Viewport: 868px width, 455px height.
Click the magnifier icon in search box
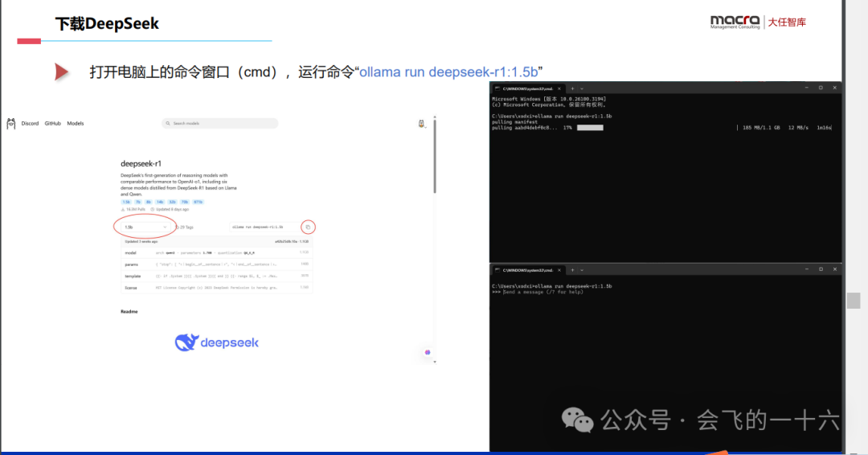point(168,124)
